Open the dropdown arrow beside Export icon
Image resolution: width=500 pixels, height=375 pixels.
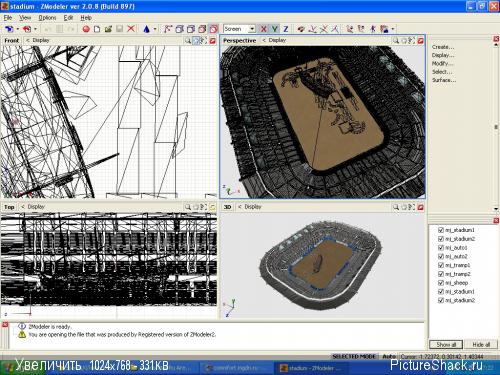point(35,29)
